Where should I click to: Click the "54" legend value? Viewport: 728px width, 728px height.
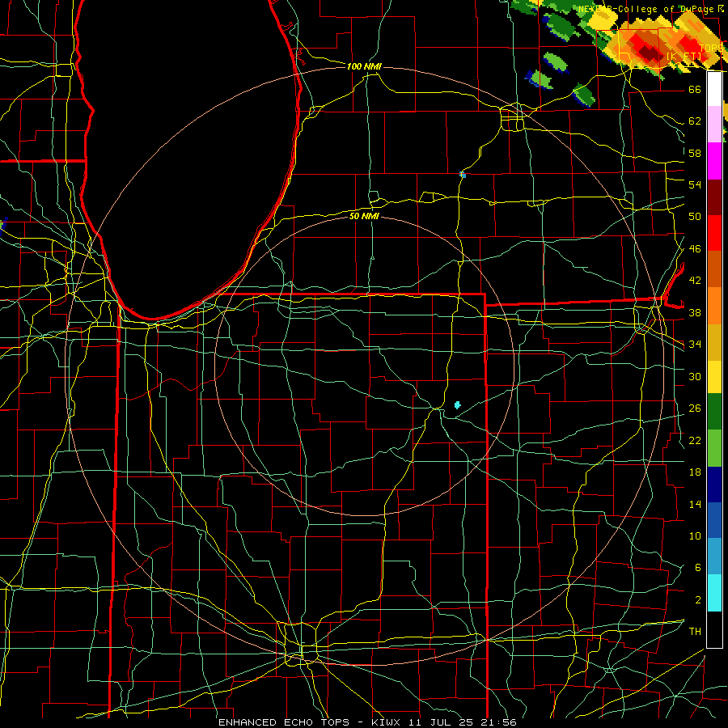tap(695, 184)
